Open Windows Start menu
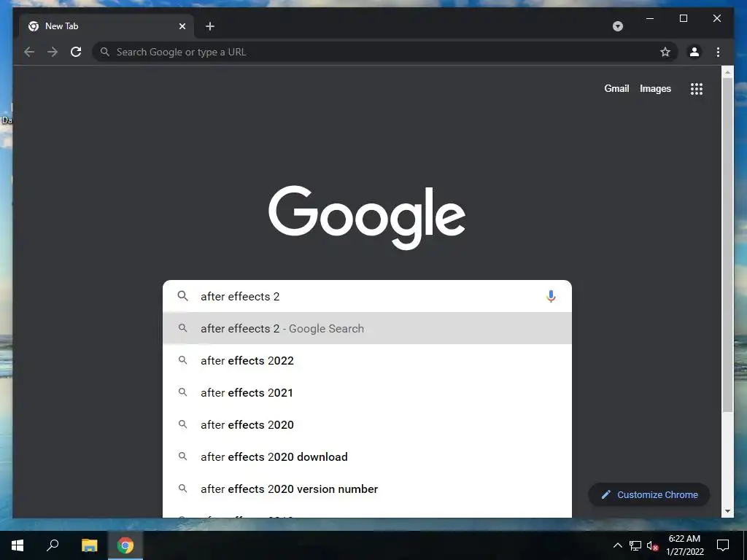The height and width of the screenshot is (560, 747). (x=18, y=545)
